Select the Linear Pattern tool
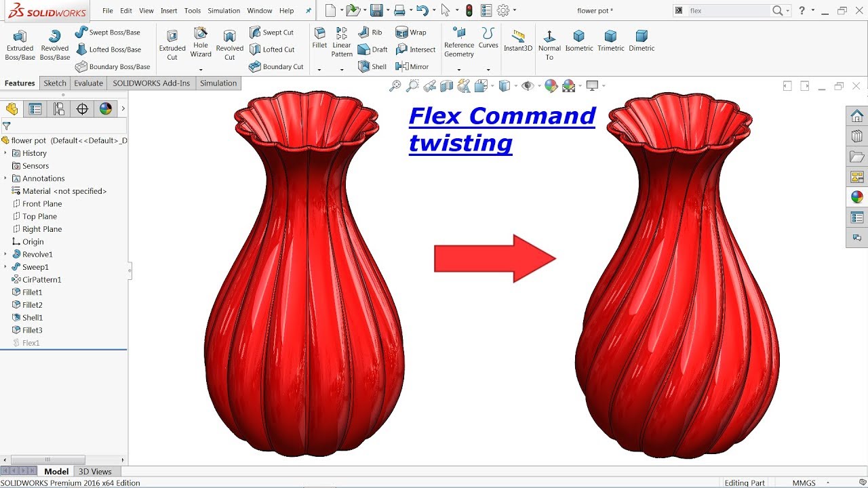Image resolution: width=868 pixels, height=488 pixels. coord(342,42)
